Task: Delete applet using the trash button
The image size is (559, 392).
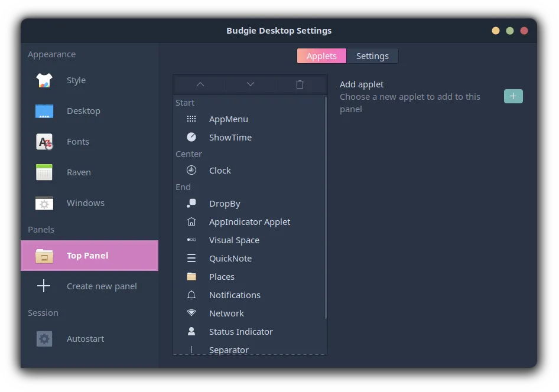Action: pos(300,84)
